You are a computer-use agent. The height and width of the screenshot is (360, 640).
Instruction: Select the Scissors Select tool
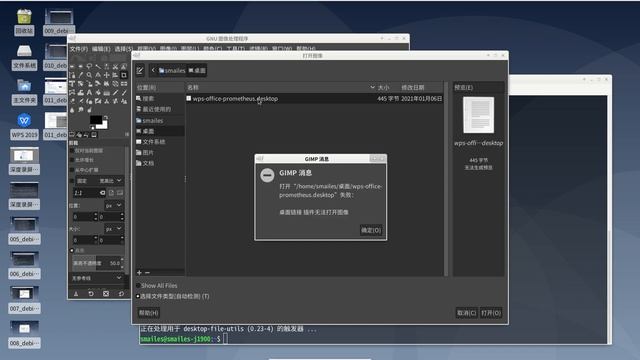(115, 66)
